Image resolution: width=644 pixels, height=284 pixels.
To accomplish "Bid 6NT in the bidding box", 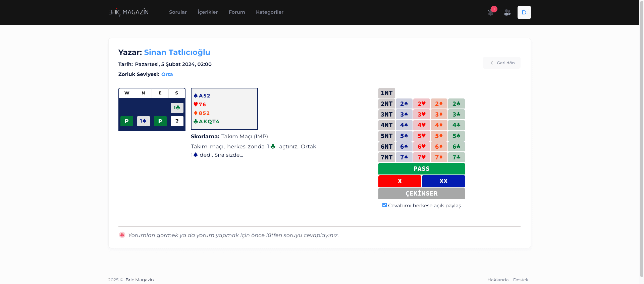I will pyautogui.click(x=387, y=146).
